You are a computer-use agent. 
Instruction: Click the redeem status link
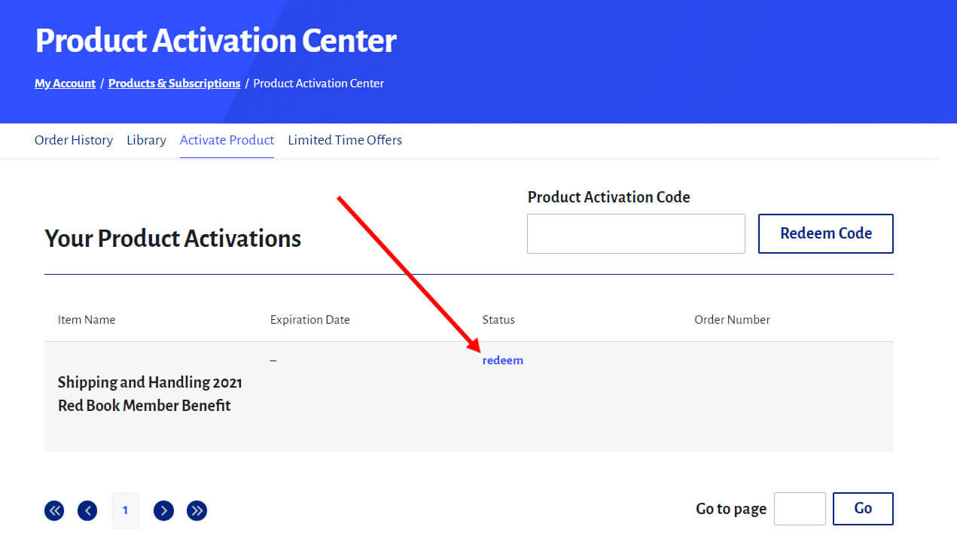coord(502,361)
